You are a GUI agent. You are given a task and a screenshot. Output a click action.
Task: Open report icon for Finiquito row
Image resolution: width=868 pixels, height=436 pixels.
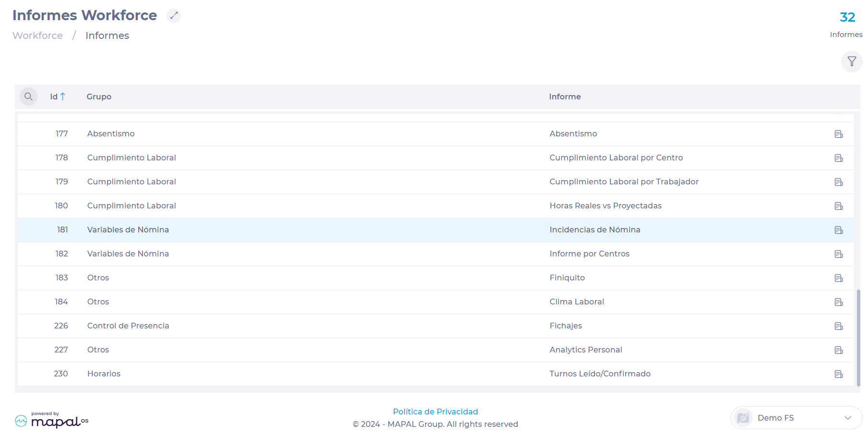(x=838, y=278)
